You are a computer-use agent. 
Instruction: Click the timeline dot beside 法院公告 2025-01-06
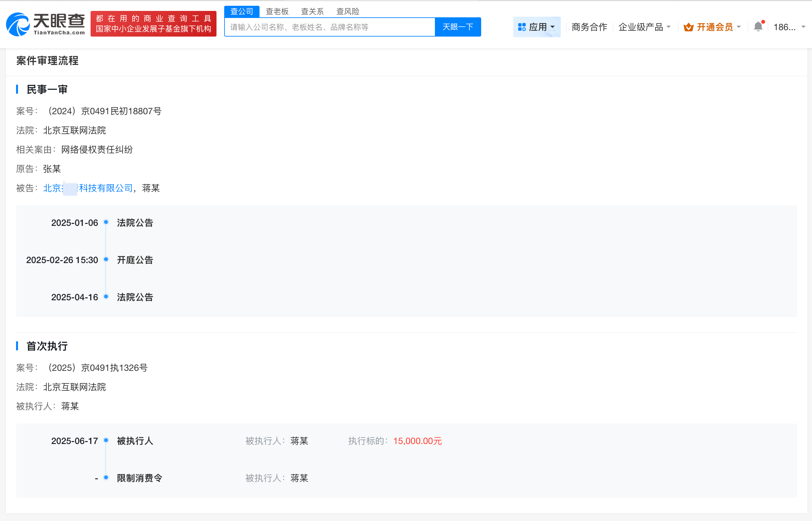pyautogui.click(x=107, y=222)
